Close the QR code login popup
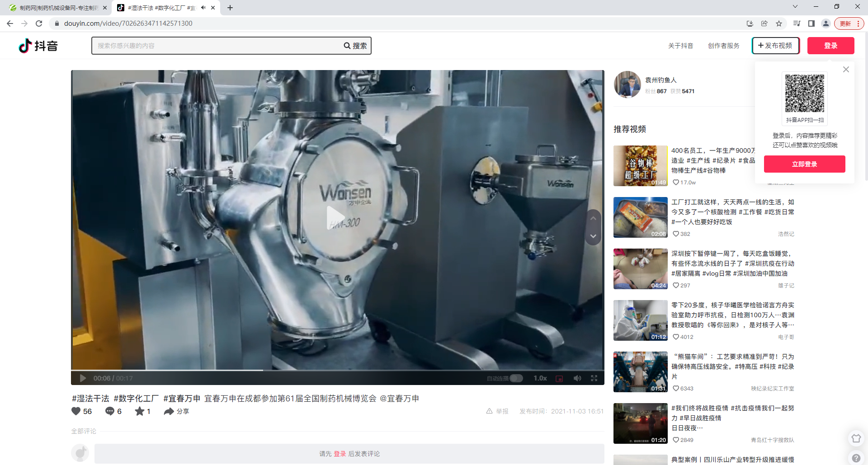Image resolution: width=868 pixels, height=465 pixels. point(846,69)
